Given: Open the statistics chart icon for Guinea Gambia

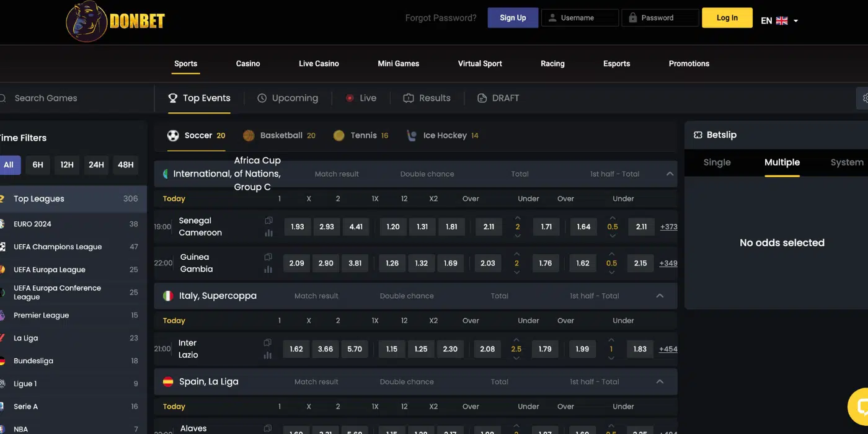Looking at the screenshot, I should 268,269.
